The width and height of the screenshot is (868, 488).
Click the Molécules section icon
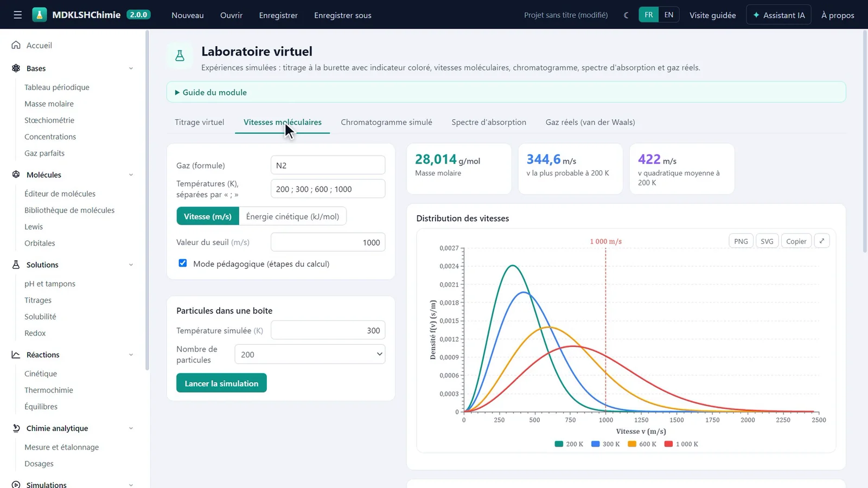[x=16, y=174]
